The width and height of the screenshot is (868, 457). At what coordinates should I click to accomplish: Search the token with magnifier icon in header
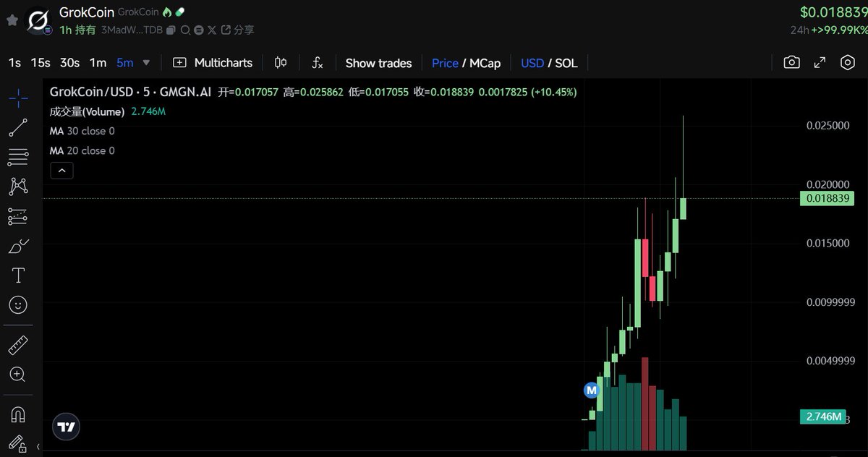click(x=184, y=30)
